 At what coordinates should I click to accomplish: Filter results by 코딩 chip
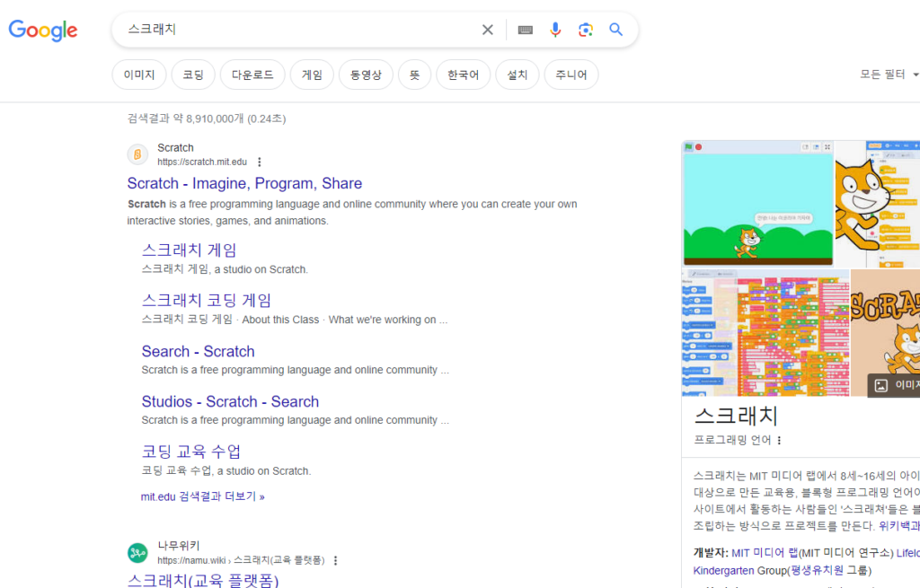[193, 75]
